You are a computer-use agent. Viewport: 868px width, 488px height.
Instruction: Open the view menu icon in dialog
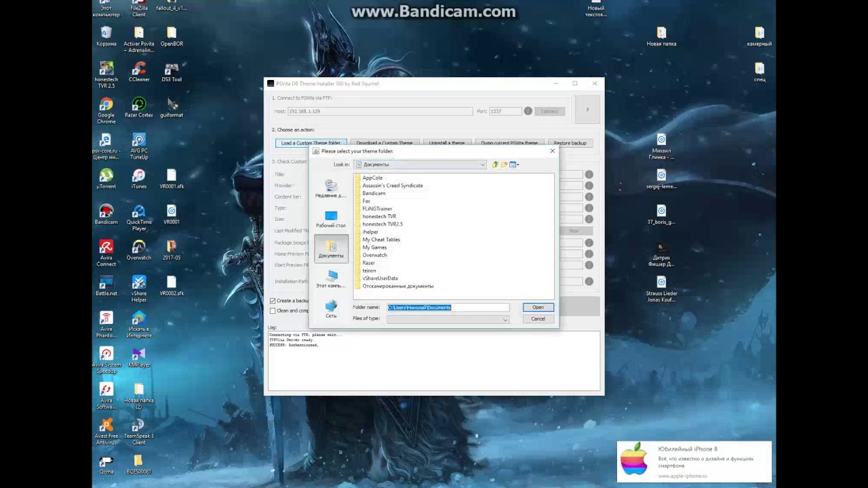pyautogui.click(x=514, y=165)
